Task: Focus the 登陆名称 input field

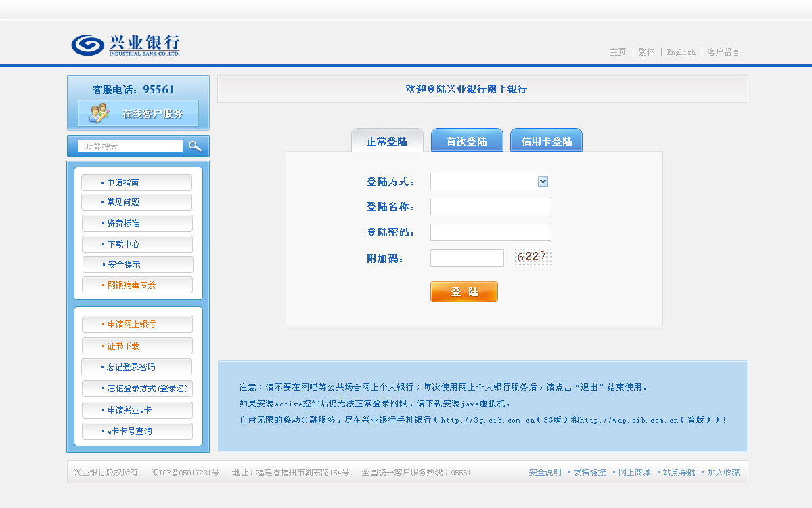Action: point(491,207)
